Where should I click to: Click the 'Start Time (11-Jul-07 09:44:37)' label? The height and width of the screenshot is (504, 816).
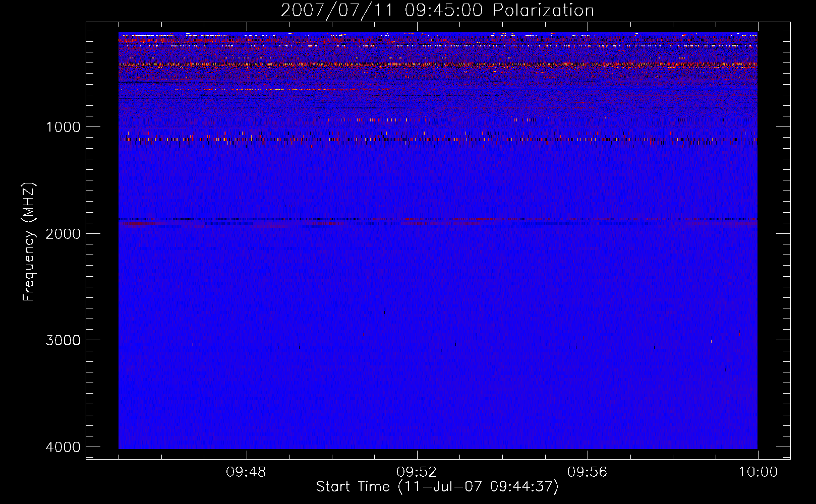point(437,487)
